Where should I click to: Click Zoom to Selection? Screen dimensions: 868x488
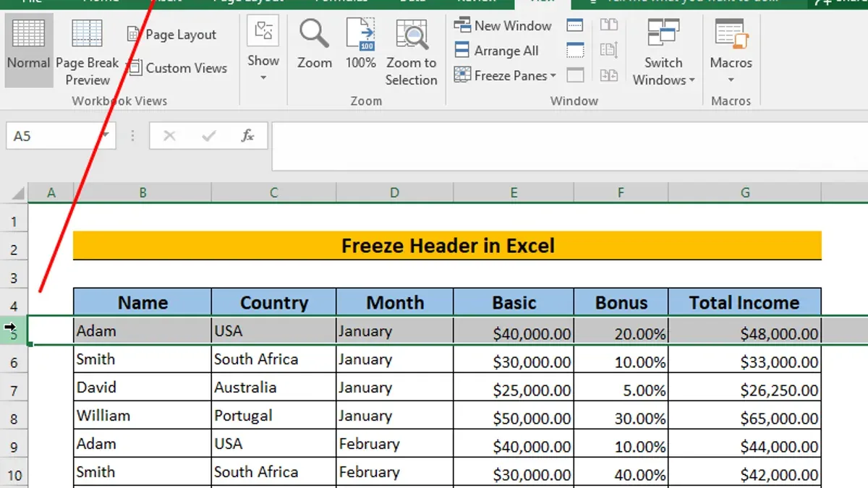pyautogui.click(x=411, y=52)
